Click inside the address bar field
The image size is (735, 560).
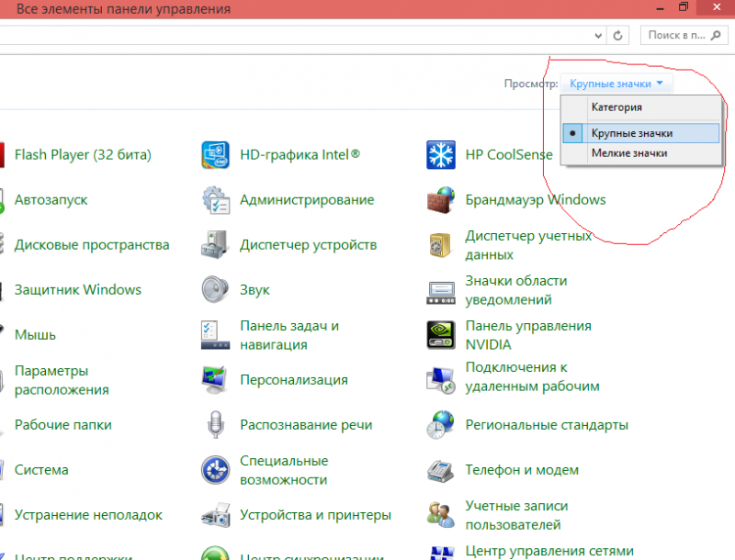295,36
